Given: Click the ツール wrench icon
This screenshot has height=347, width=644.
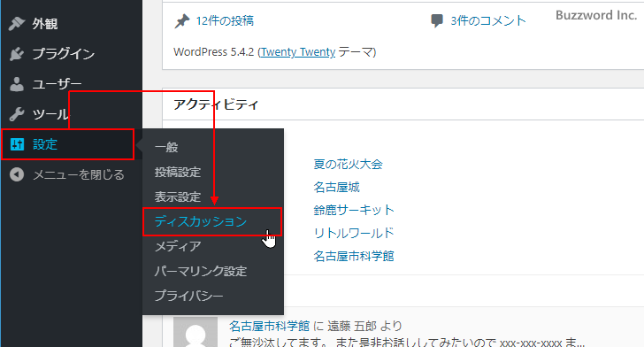Looking at the screenshot, I should [17, 114].
